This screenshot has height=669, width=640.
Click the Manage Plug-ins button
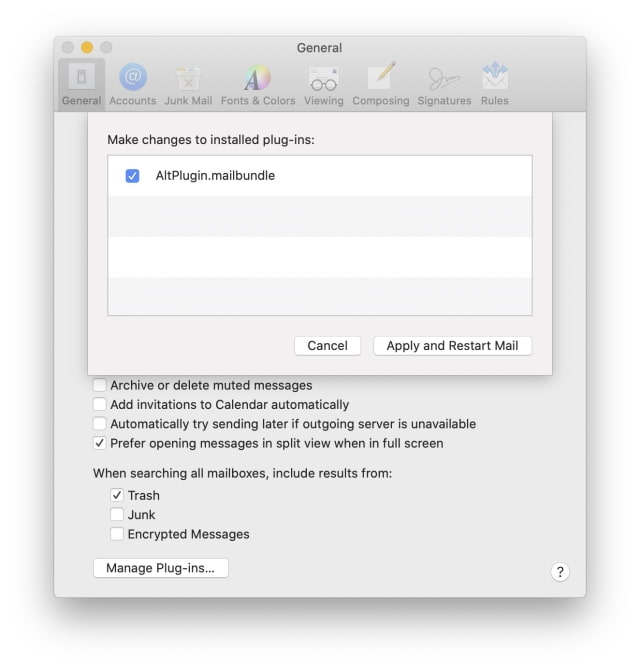click(x=161, y=568)
